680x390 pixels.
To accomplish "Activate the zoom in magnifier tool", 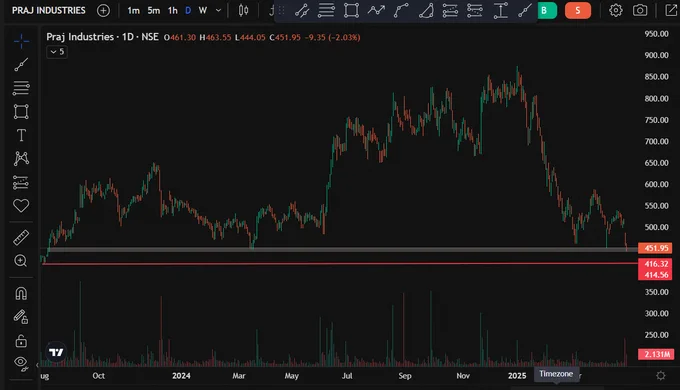I will [21, 261].
